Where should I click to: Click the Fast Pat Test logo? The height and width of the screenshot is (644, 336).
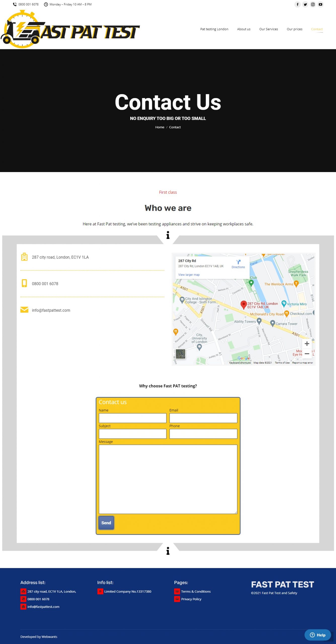pos(70,29)
